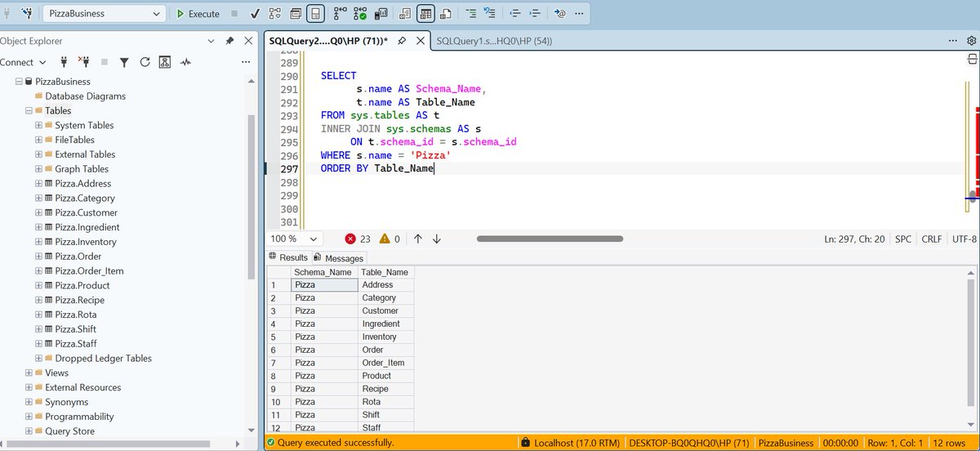The width and height of the screenshot is (980, 451).
Task: Click CRLF line ending indicator
Action: [x=932, y=239]
